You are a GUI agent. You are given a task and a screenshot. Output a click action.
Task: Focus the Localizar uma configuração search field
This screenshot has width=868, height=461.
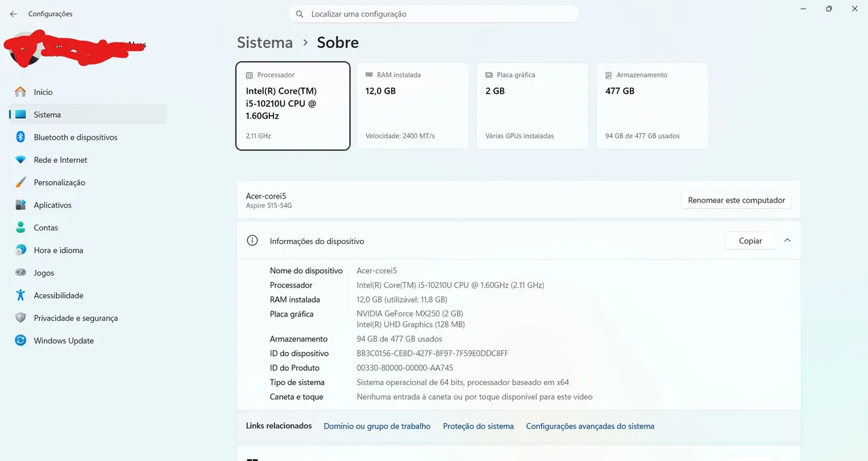pos(434,14)
